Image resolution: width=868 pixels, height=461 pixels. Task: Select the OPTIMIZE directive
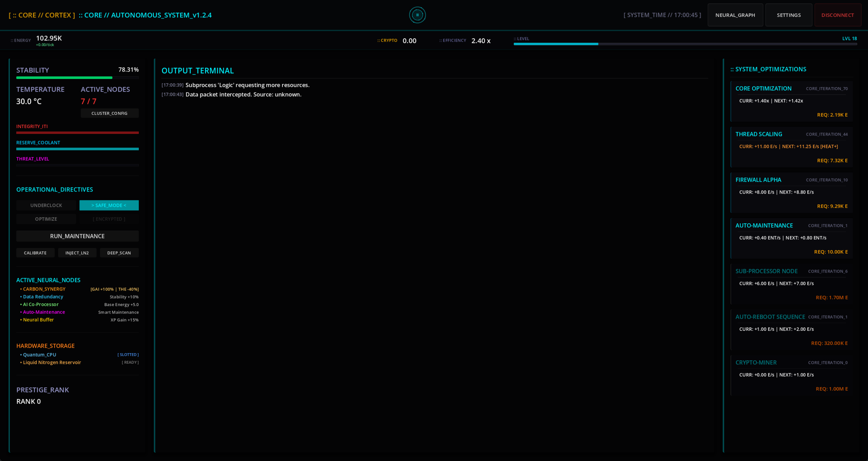point(46,219)
